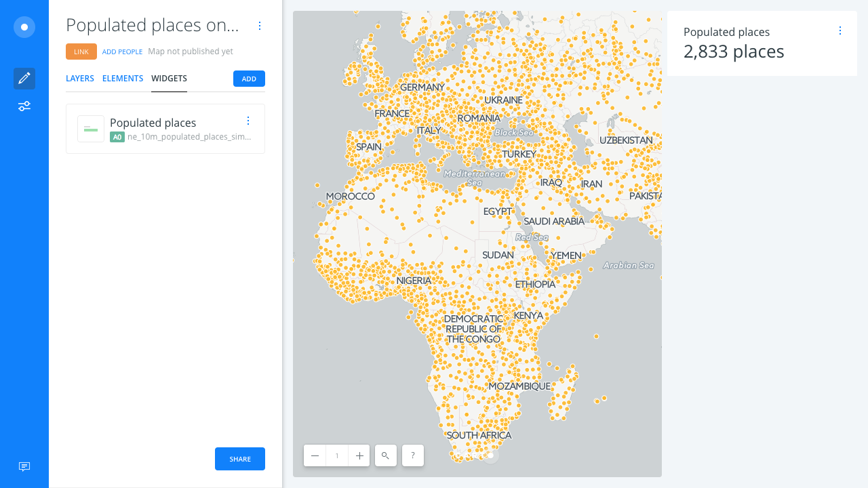Open the map title options menu
The width and height of the screenshot is (868, 488).
[260, 26]
